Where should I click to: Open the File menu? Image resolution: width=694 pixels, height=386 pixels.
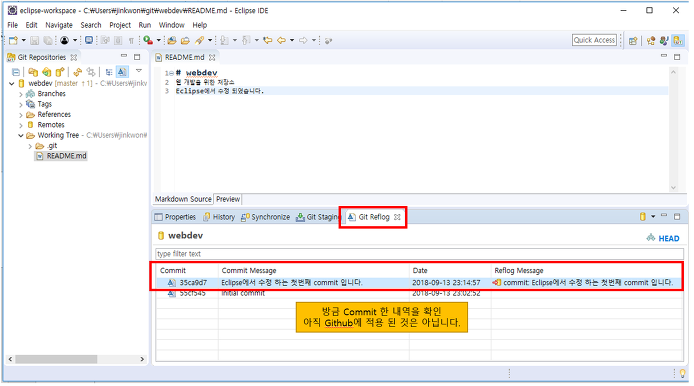(x=13, y=25)
